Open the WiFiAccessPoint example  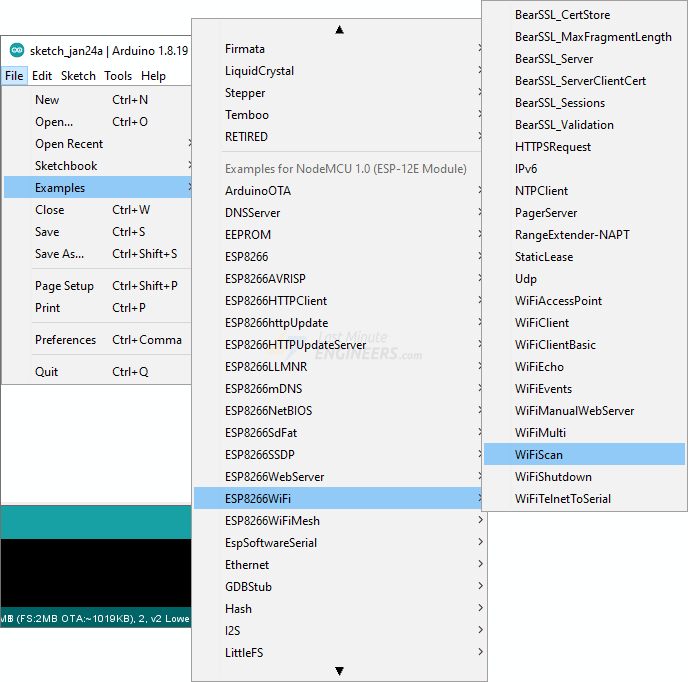[x=558, y=301]
